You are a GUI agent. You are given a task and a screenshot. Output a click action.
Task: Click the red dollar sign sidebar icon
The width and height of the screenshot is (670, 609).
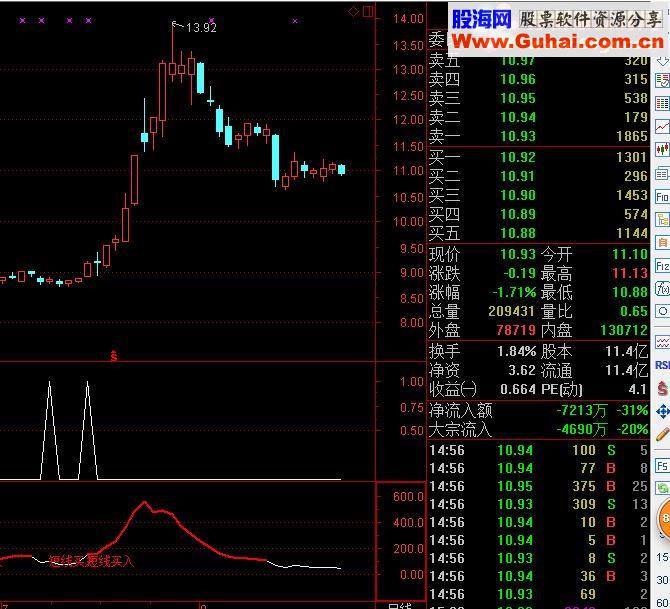tap(663, 388)
